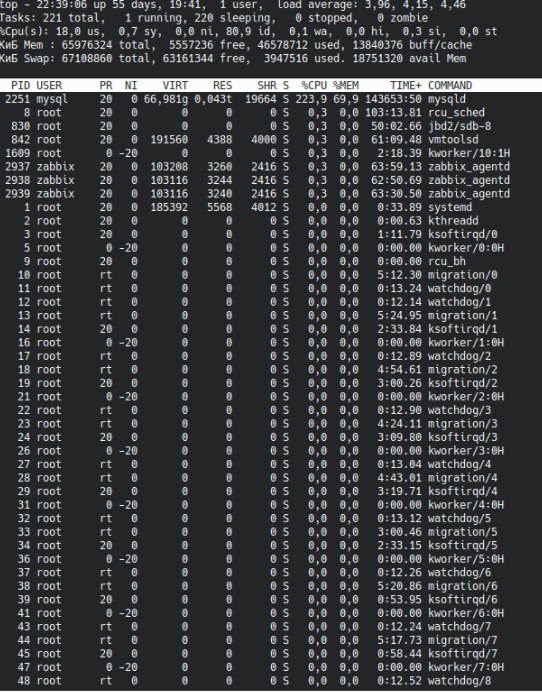The height and width of the screenshot is (692, 542).
Task: Click the TIME+ column header
Action: click(406, 85)
